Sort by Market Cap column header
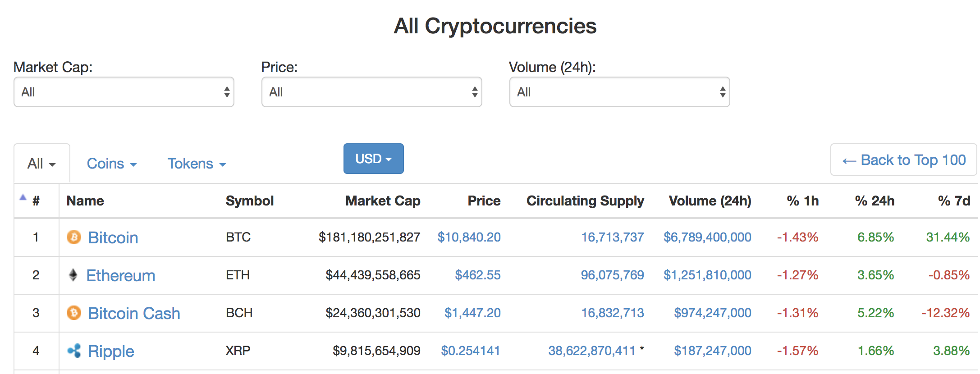The height and width of the screenshot is (374, 980). coord(383,201)
